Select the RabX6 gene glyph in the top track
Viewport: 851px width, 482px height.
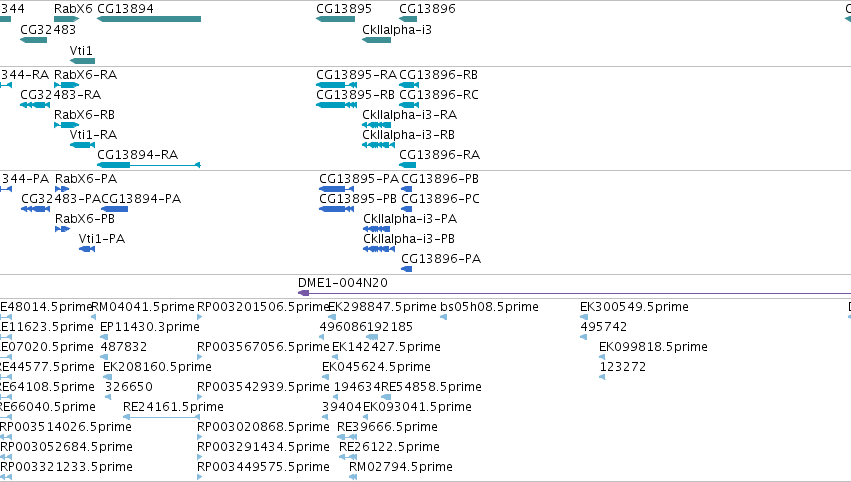(x=66, y=19)
